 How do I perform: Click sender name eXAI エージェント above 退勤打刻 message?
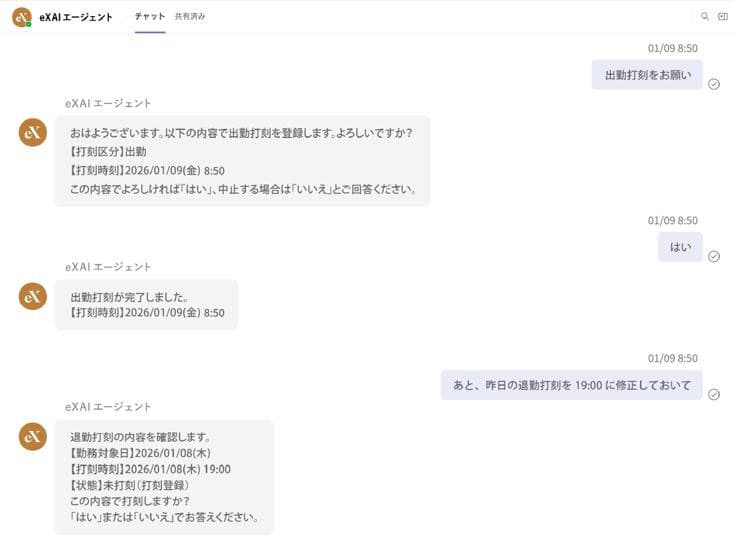(108, 407)
